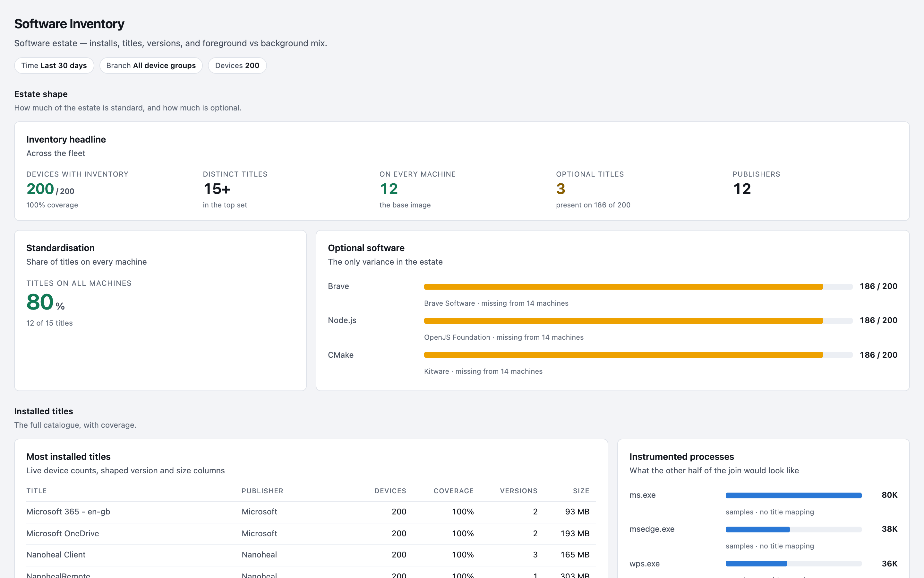Click the 38K sample count for msedge.exe

click(890, 529)
